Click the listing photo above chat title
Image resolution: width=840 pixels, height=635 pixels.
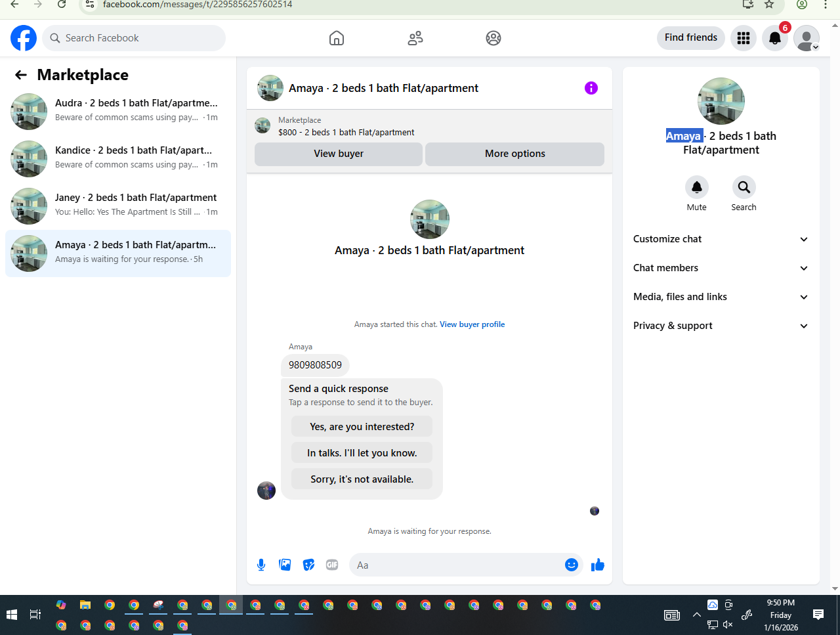(x=430, y=219)
